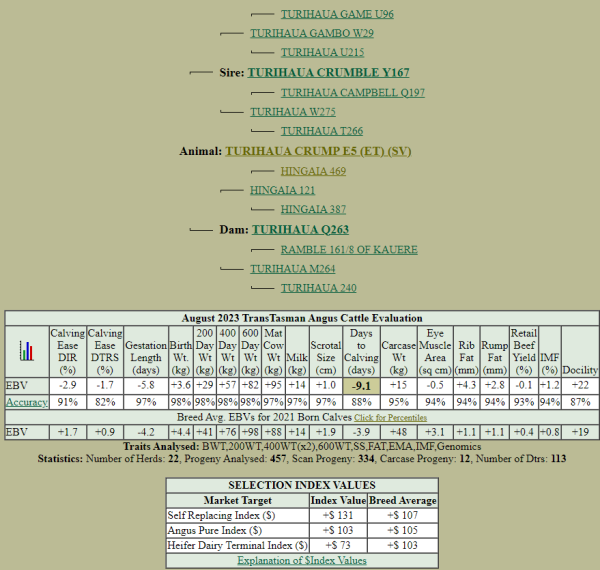Open TURIHAUA GAMBO W29 link
600x570 pixels.
click(312, 33)
